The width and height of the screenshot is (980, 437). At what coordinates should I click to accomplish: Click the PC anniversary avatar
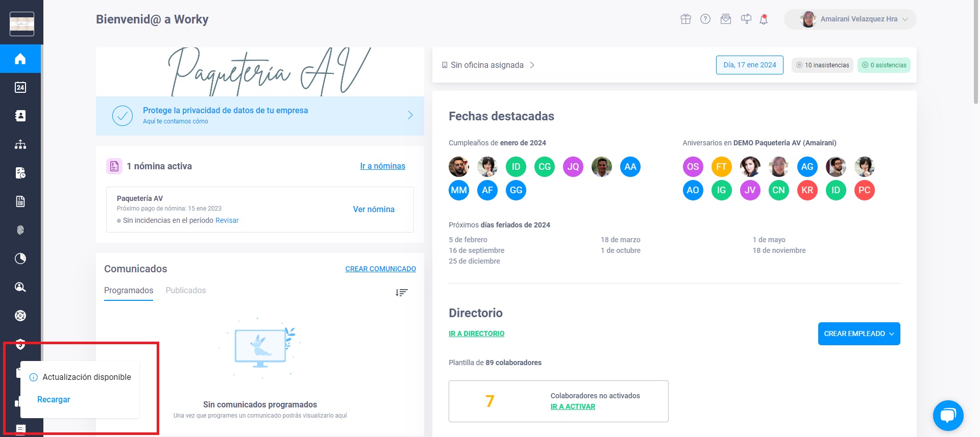[864, 190]
